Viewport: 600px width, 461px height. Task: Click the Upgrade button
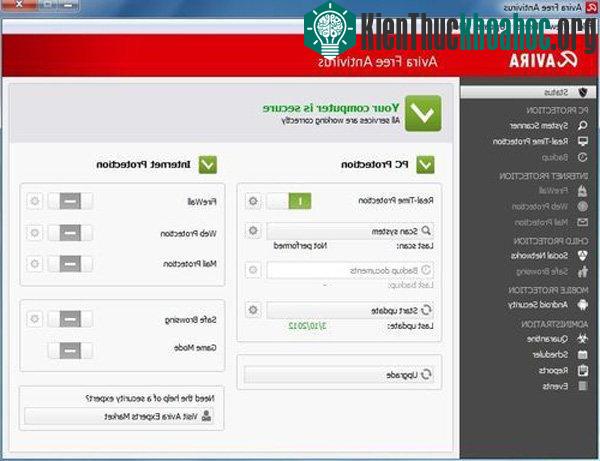point(339,375)
